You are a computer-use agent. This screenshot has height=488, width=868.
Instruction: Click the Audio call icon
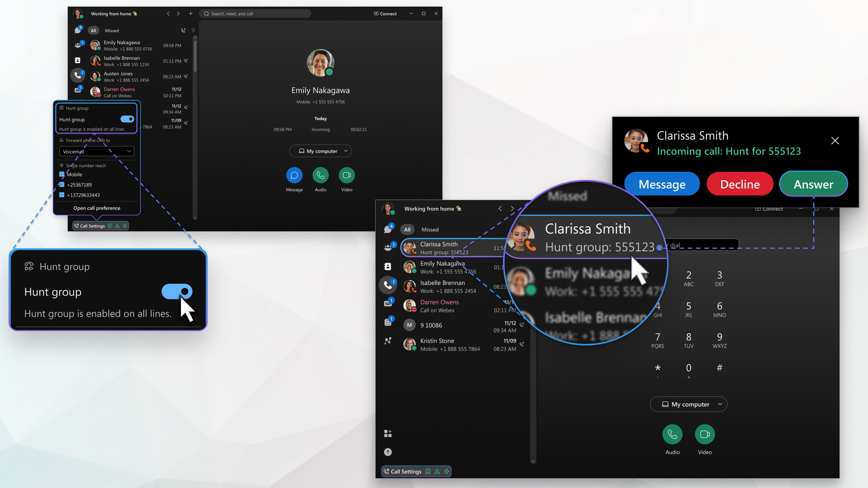(672, 433)
